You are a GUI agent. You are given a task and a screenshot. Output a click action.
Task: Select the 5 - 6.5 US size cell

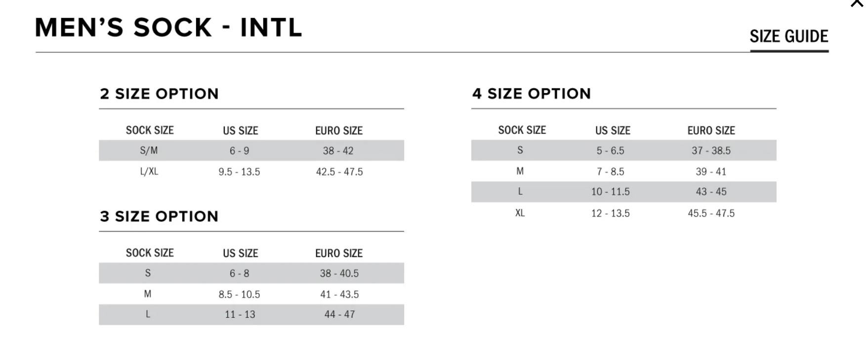611,151
